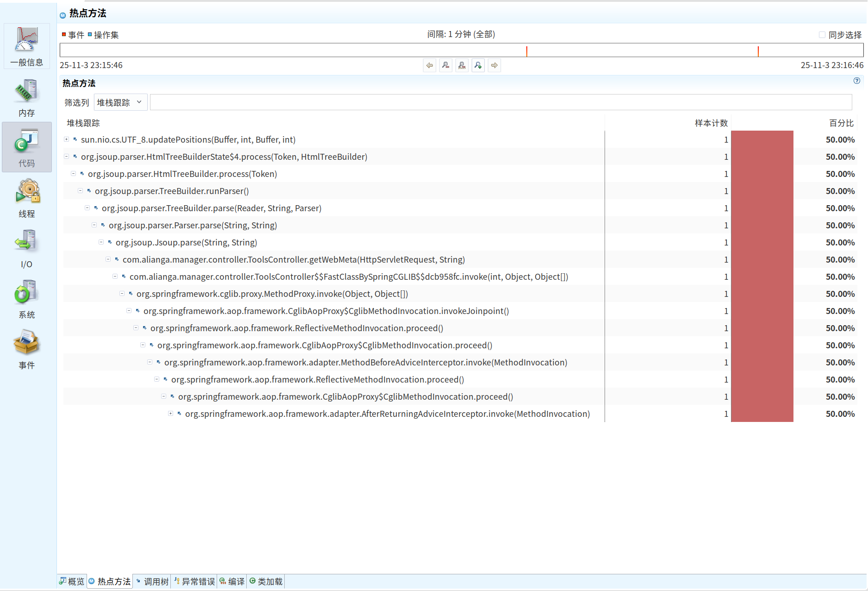The height and width of the screenshot is (591, 868).
Task: Sort by the 百分比 column header
Action: (x=841, y=123)
